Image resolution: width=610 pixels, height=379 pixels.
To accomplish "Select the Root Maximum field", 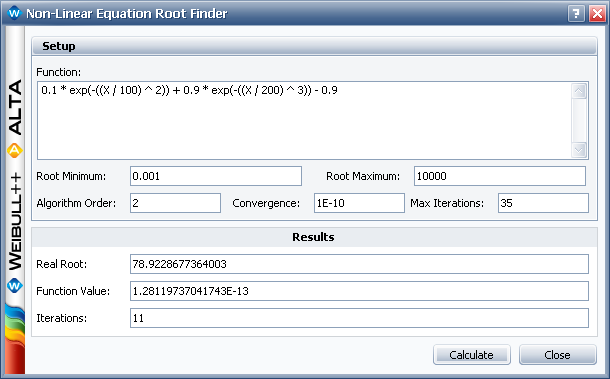I will pyautogui.click(x=500, y=176).
